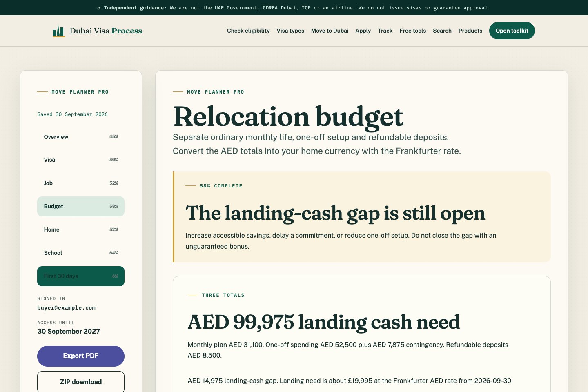Switch to the Visa planner section
The height and width of the screenshot is (392, 588).
coord(81,160)
